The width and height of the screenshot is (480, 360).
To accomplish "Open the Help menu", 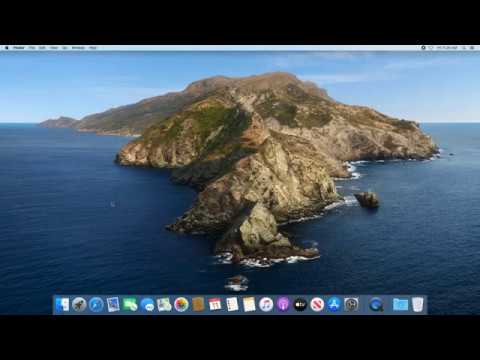I will 93,48.
